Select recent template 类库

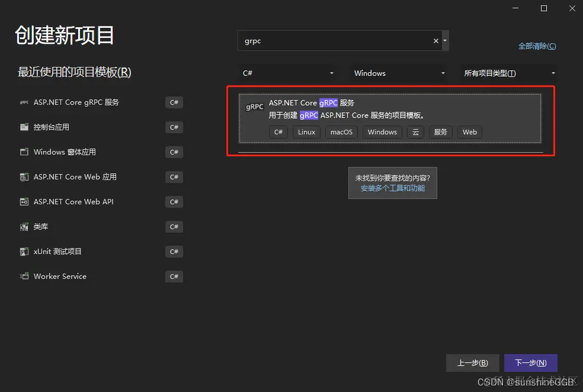(x=101, y=227)
